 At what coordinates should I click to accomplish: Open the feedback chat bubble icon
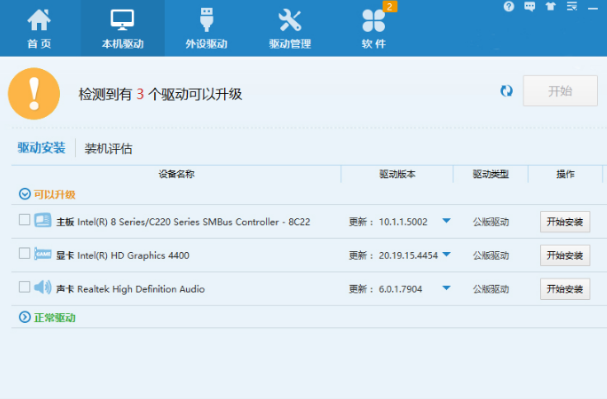(x=530, y=7)
